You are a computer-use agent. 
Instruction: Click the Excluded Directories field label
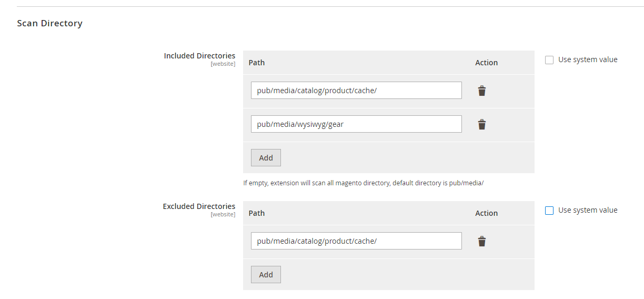point(199,206)
